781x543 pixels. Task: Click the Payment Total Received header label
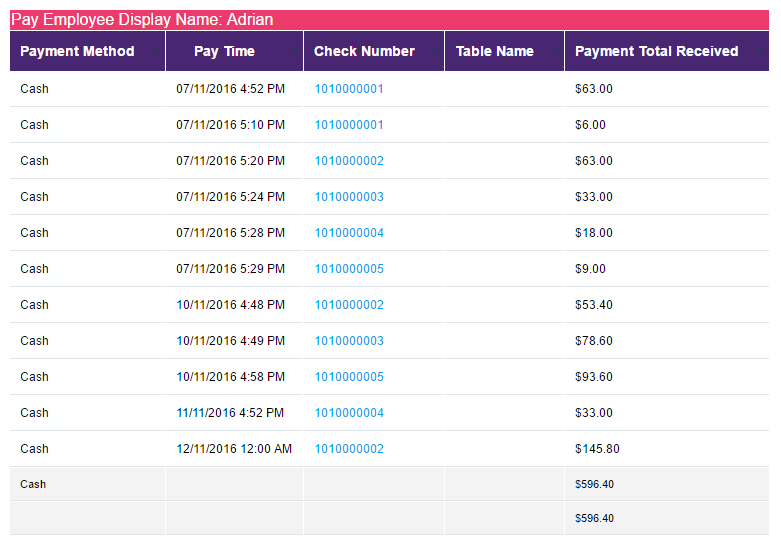tap(656, 51)
